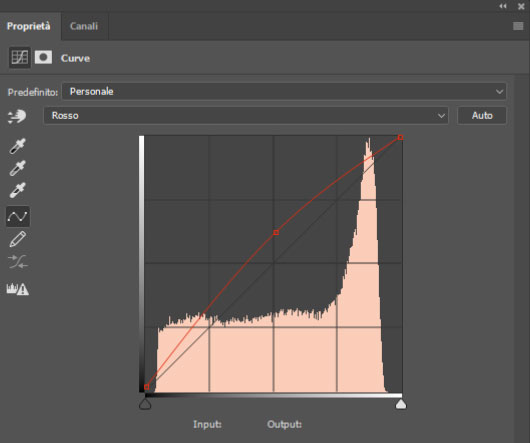Open the Curve adjustment icon view
This screenshot has width=530, height=443.
[x=20, y=57]
